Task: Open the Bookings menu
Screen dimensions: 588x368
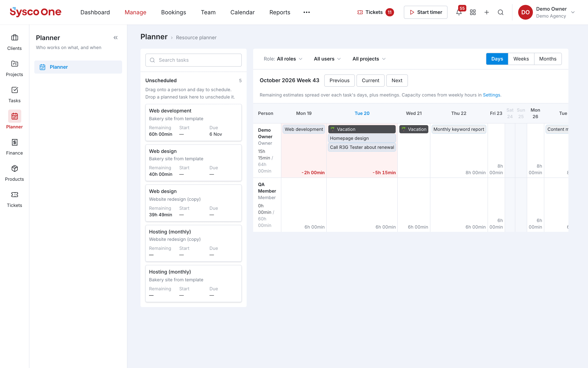Action: 174,12
